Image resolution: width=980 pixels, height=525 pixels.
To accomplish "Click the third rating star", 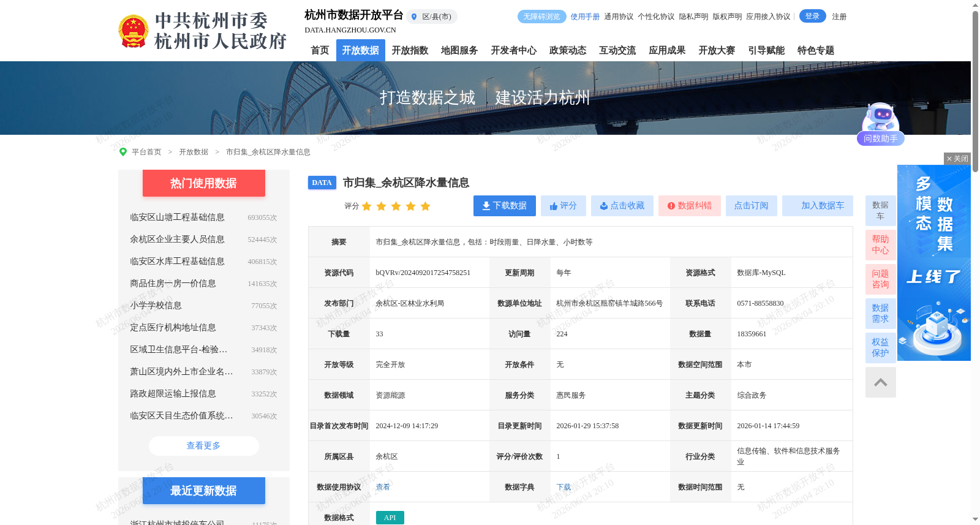I will tap(396, 206).
